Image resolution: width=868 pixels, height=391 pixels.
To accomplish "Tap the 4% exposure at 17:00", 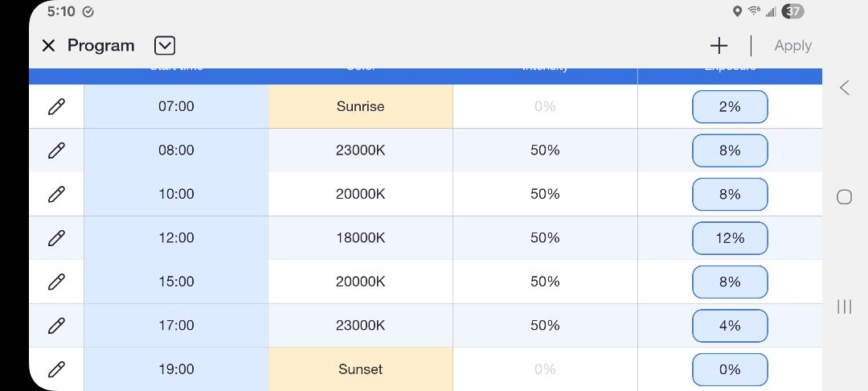I will click(730, 325).
